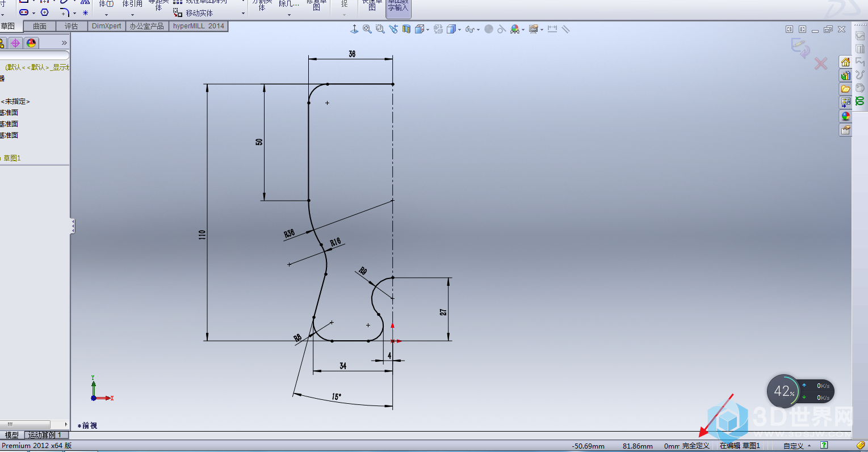The height and width of the screenshot is (452, 868).
Task: Click the green helix curve toolbar icon
Action: tap(860, 101)
